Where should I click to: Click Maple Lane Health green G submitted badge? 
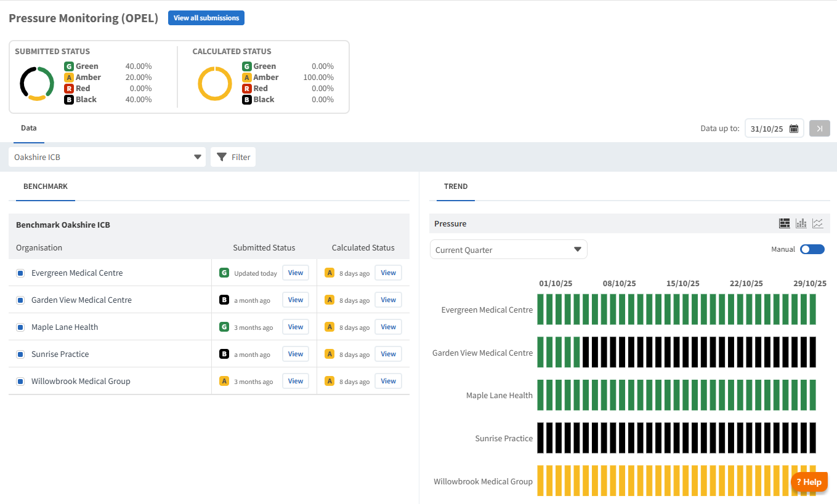click(x=224, y=327)
